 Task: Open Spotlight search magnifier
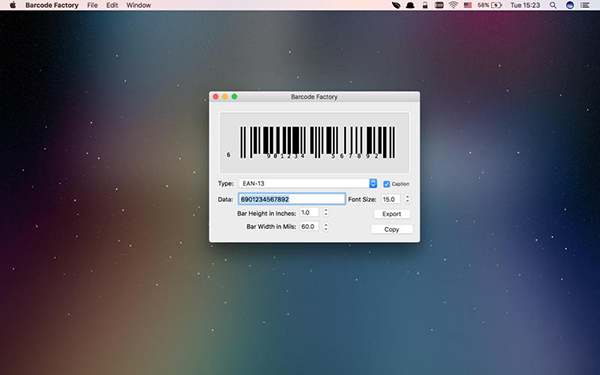tap(553, 5)
